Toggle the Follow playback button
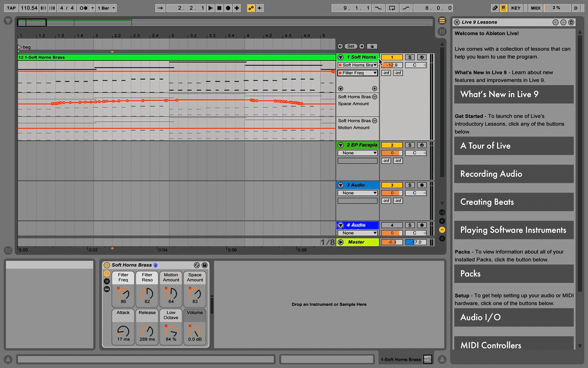 [160, 8]
